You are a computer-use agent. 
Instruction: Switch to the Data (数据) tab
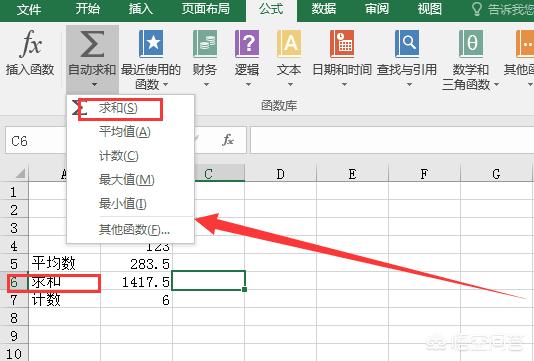[x=324, y=9]
